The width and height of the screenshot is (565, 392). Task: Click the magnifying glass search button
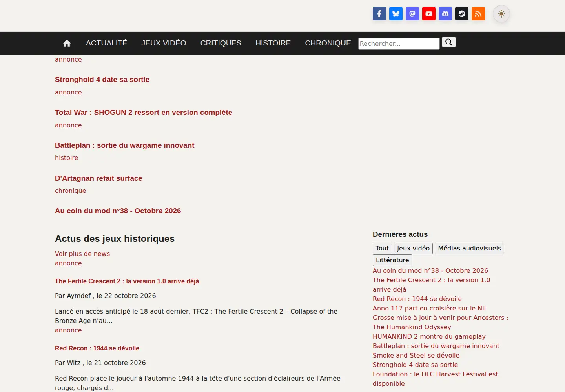pos(449,42)
